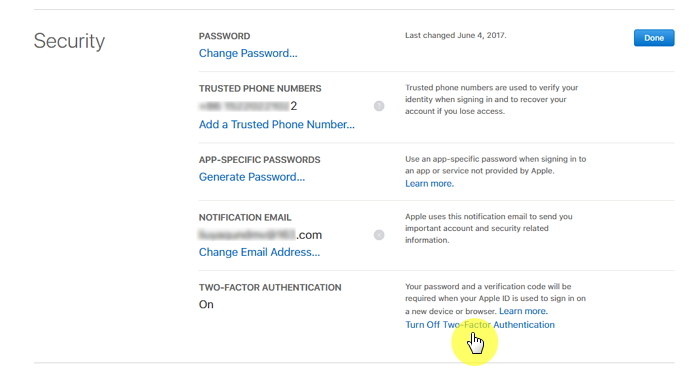Generate an app-specific password

tap(252, 177)
